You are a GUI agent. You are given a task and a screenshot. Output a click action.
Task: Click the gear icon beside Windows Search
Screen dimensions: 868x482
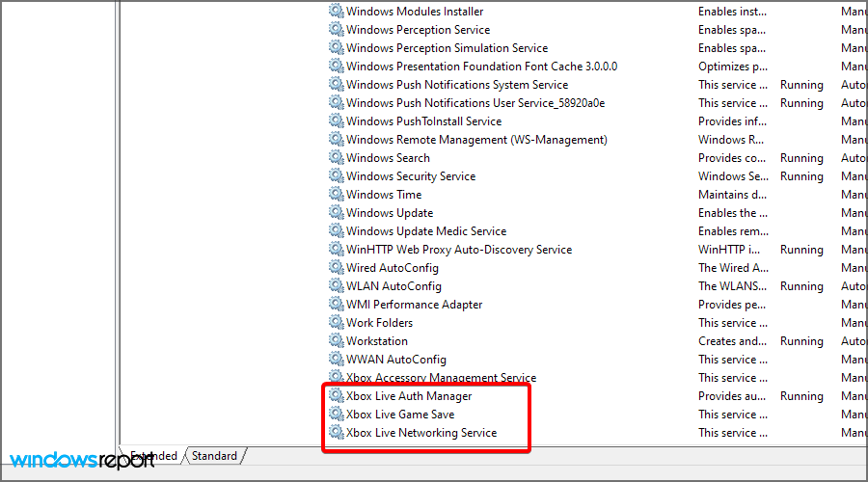click(x=336, y=157)
